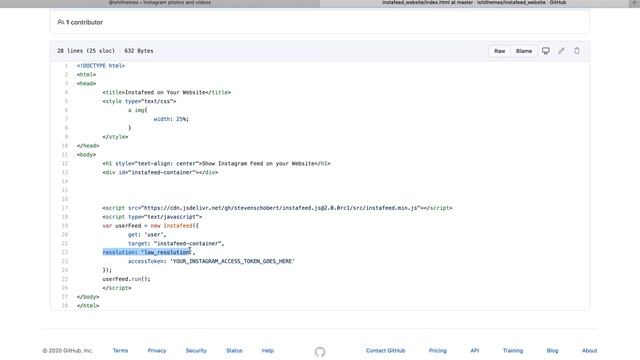This screenshot has width=640, height=360.
Task: Click the 'width: 25%;' code line
Action: tap(171, 119)
